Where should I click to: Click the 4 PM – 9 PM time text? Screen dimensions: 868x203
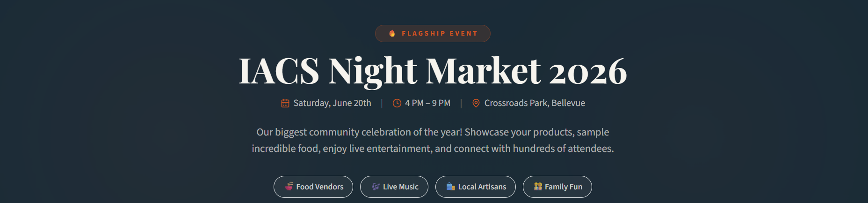tap(427, 103)
